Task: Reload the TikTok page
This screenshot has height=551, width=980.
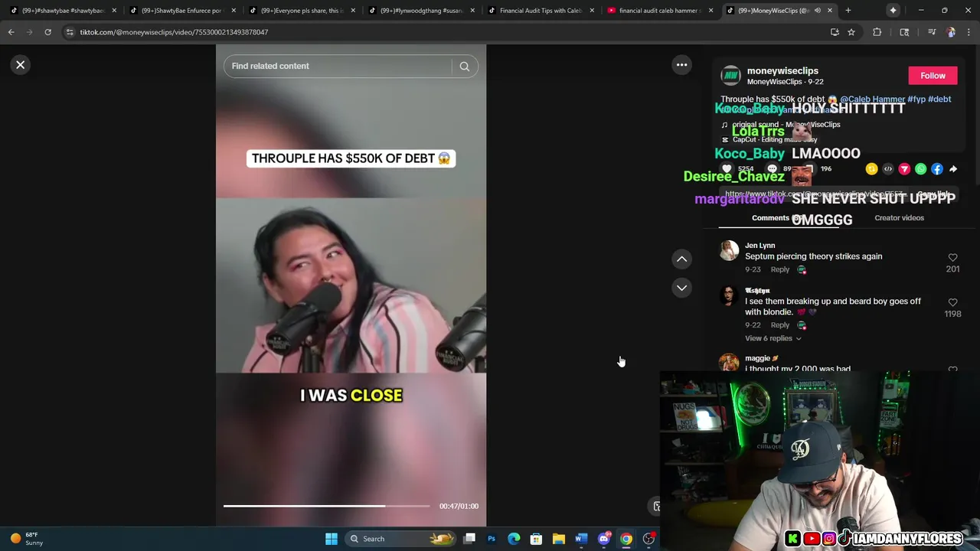Action: click(47, 32)
